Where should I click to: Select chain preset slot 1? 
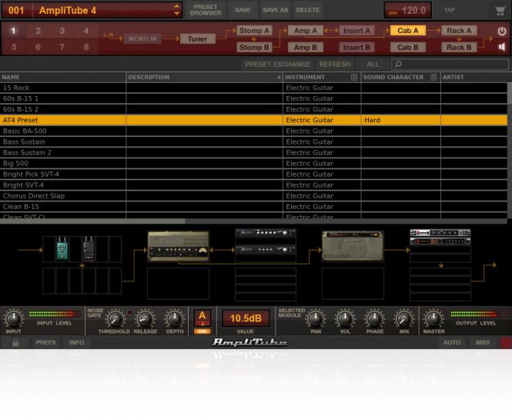(x=13, y=31)
